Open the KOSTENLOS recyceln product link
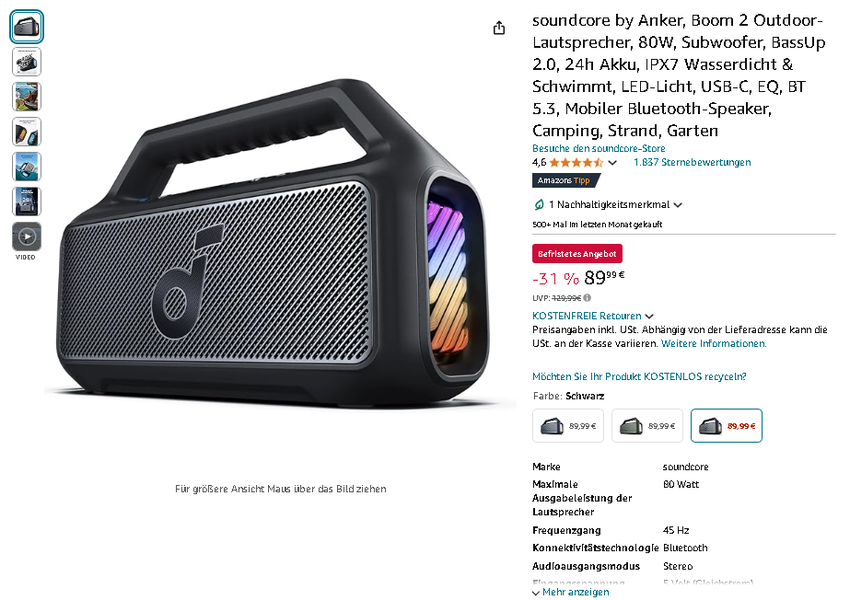Screen dimensions: 850x600 point(639,377)
